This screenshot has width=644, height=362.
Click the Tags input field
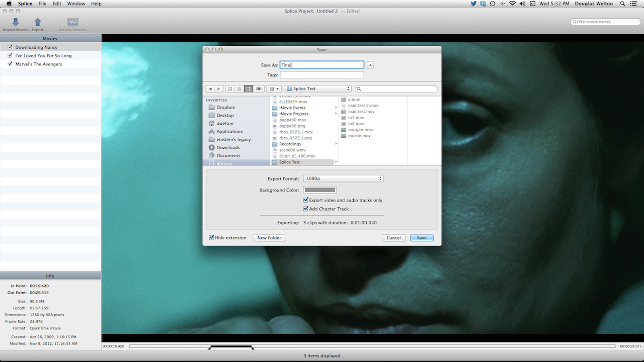point(322,75)
